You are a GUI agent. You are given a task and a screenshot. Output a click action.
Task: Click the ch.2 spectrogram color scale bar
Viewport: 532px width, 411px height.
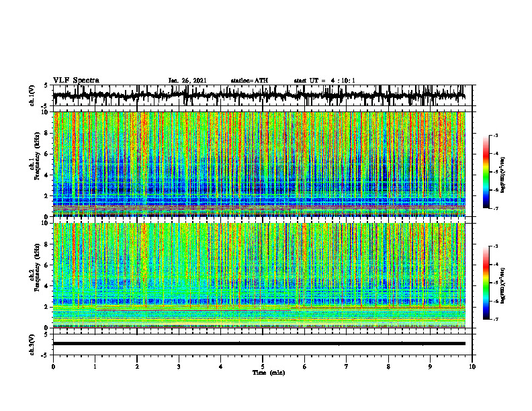coord(486,283)
